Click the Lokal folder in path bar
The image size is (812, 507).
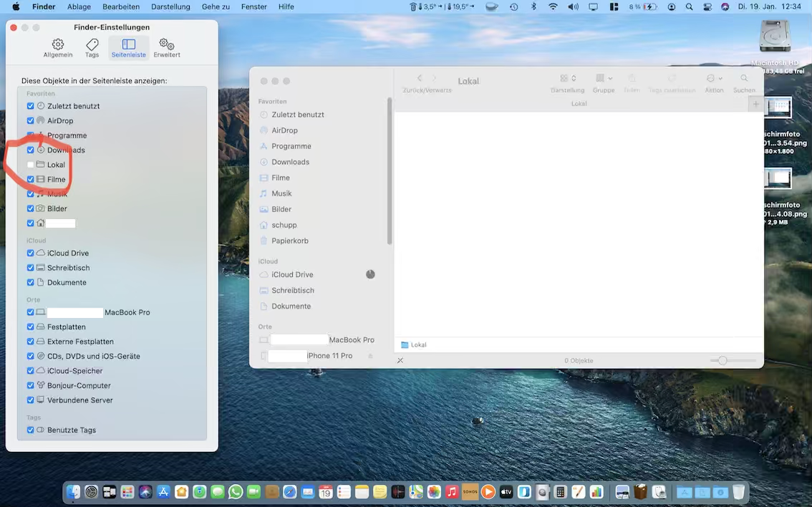(x=414, y=345)
